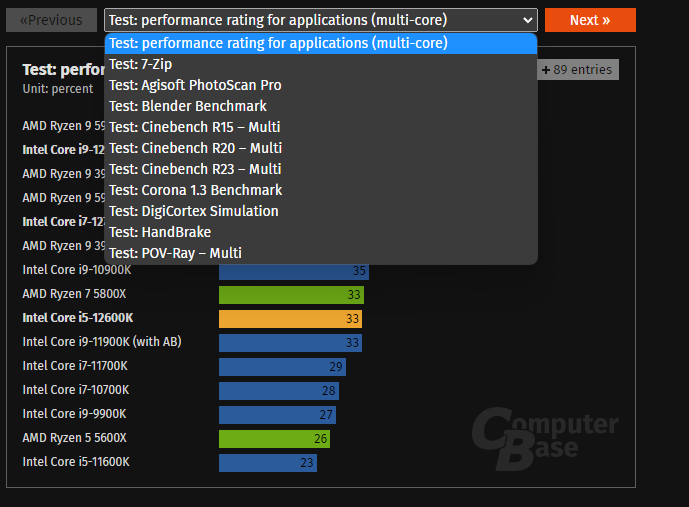Click green Ryzen 7 5800X bar
The image size is (689, 507).
[x=291, y=295]
